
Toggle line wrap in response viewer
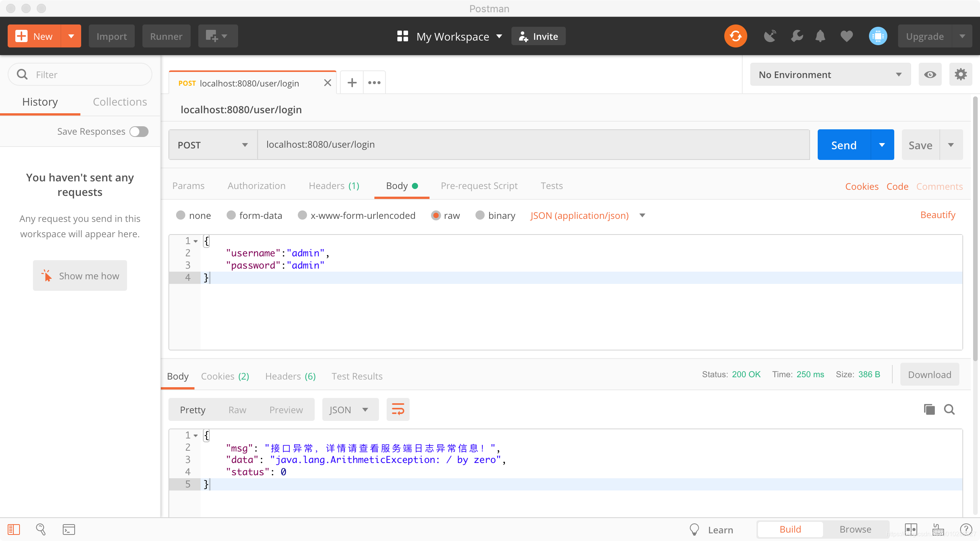click(398, 409)
